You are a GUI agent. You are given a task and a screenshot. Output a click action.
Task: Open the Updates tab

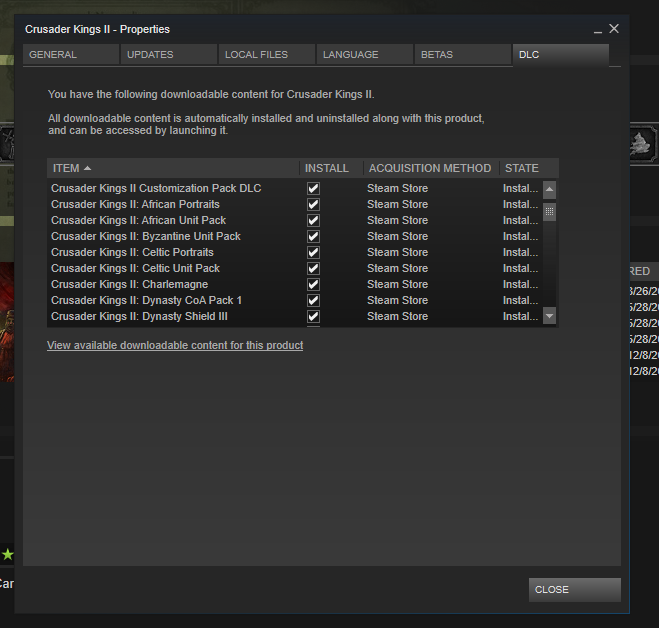(x=168, y=55)
